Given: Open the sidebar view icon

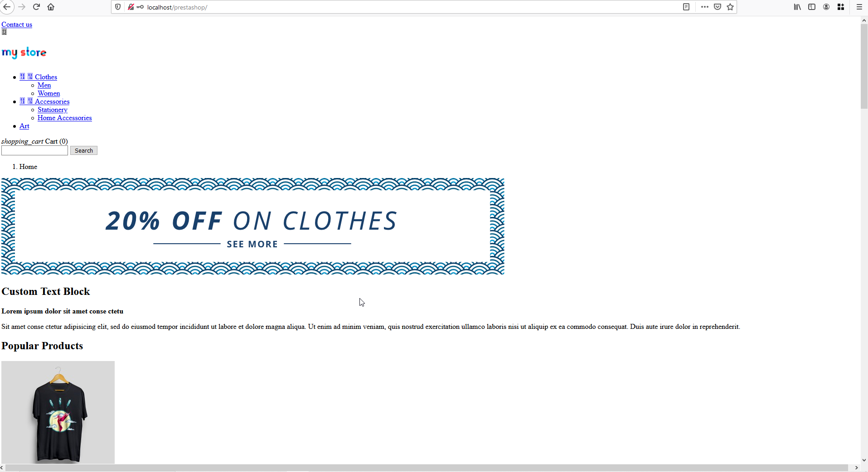Looking at the screenshot, I should pyautogui.click(x=811, y=7).
